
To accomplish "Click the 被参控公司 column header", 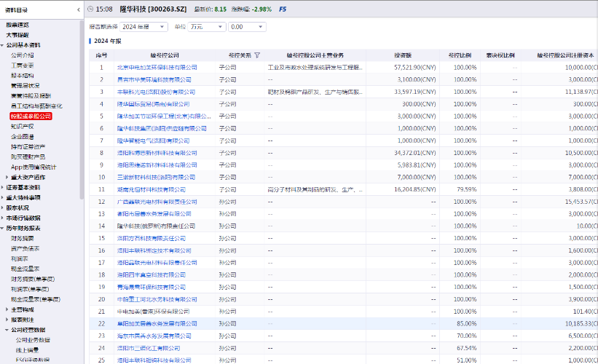I will pyautogui.click(x=165, y=55).
